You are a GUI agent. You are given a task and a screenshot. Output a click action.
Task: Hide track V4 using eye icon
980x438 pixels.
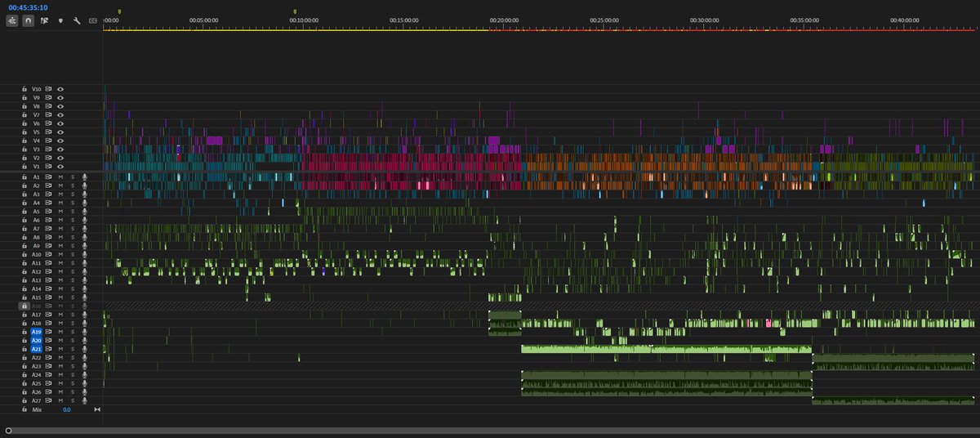click(60, 141)
